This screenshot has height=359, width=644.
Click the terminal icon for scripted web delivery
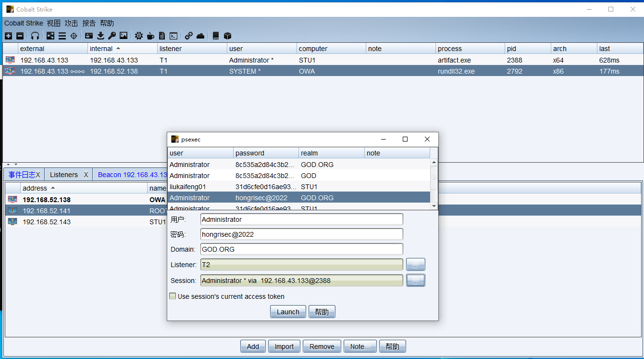click(x=173, y=36)
